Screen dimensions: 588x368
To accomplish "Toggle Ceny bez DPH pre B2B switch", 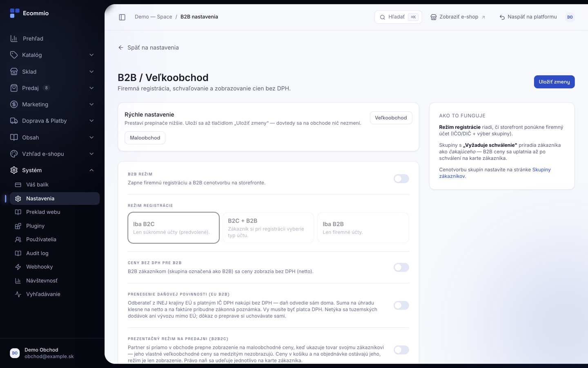I will click(401, 267).
